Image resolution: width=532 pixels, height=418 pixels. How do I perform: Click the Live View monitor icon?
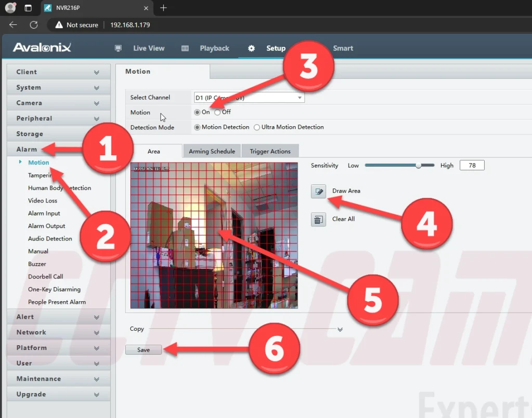pos(118,48)
